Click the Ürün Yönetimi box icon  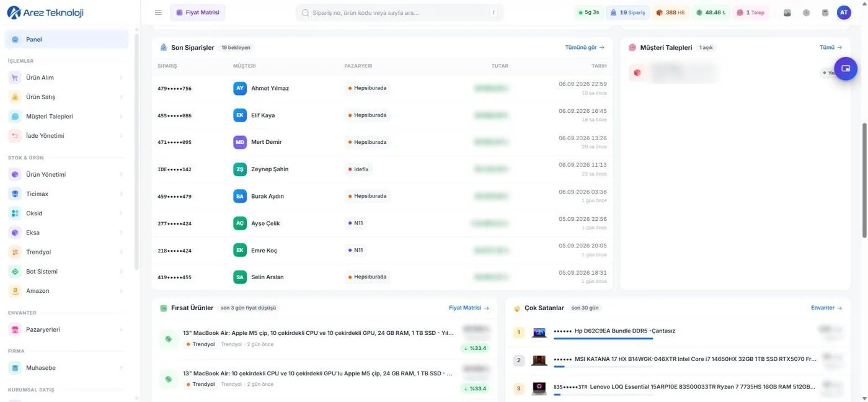[15, 174]
